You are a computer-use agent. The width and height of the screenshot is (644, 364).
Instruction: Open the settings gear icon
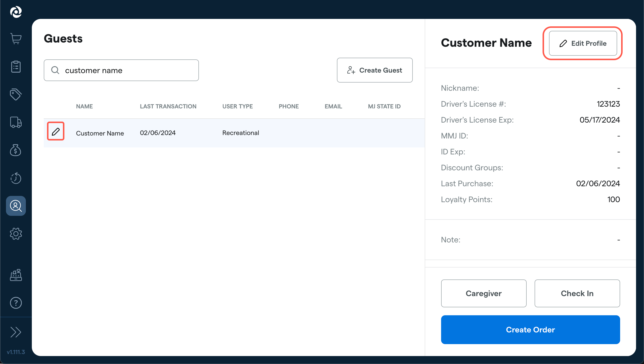[x=16, y=234]
